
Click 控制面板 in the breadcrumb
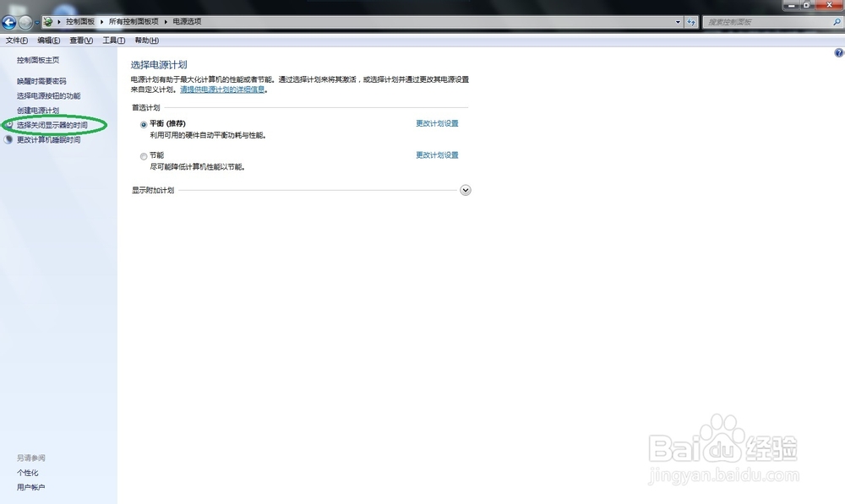click(x=79, y=22)
